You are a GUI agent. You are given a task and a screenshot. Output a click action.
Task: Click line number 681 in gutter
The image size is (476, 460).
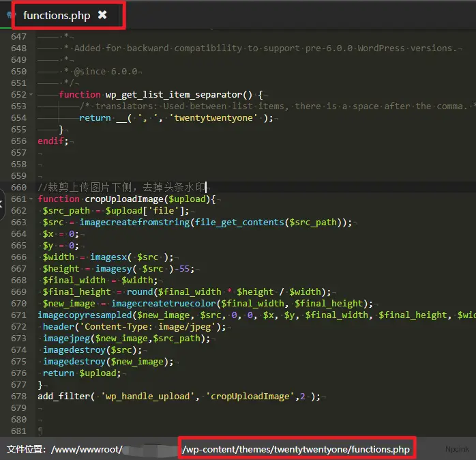(x=19, y=431)
